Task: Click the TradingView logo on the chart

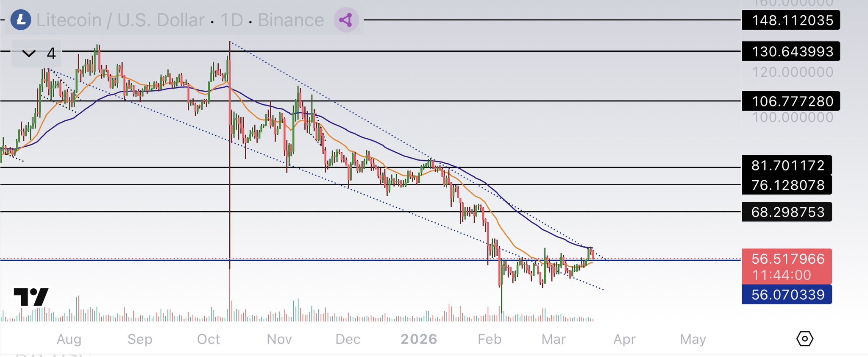Action: click(x=31, y=297)
